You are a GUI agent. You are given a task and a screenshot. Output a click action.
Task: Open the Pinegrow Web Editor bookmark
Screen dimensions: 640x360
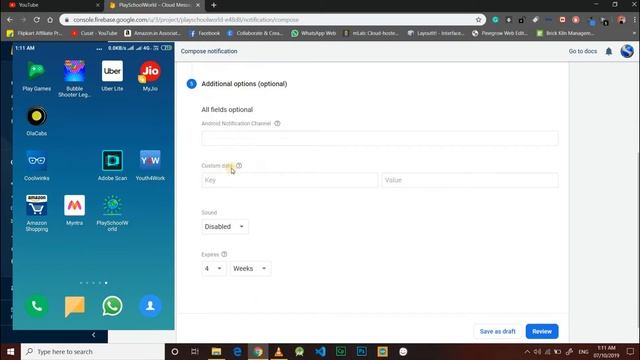point(500,33)
